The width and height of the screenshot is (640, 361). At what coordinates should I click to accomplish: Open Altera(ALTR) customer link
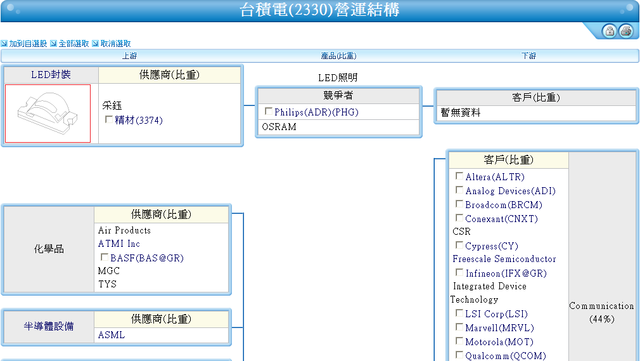[495, 177]
